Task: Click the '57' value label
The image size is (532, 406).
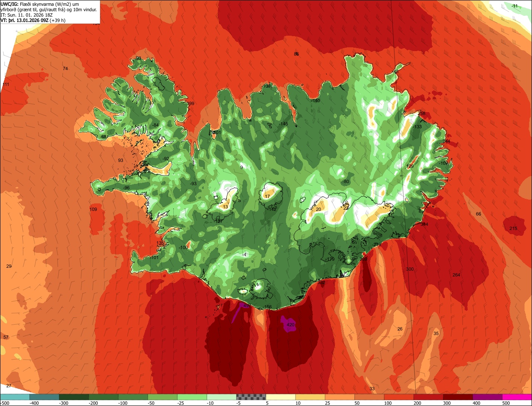Action: [x=6, y=337]
